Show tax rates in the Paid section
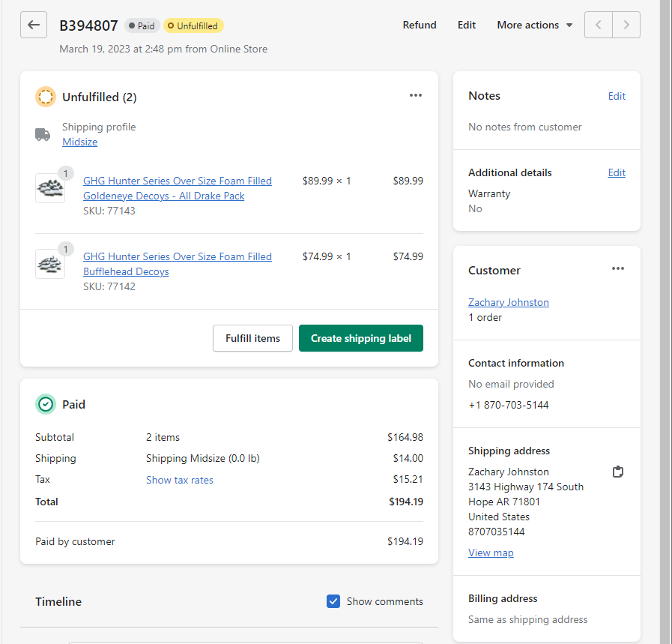The width and height of the screenshot is (672, 644). click(180, 480)
